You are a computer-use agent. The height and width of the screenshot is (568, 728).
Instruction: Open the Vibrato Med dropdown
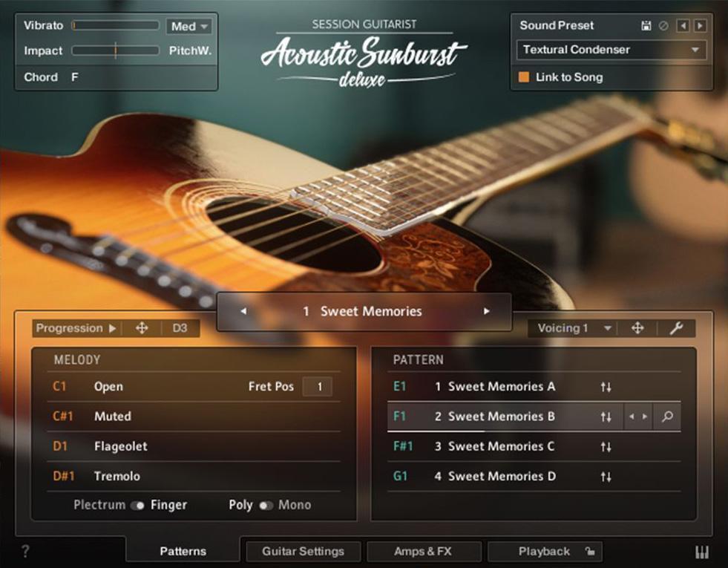point(188,25)
